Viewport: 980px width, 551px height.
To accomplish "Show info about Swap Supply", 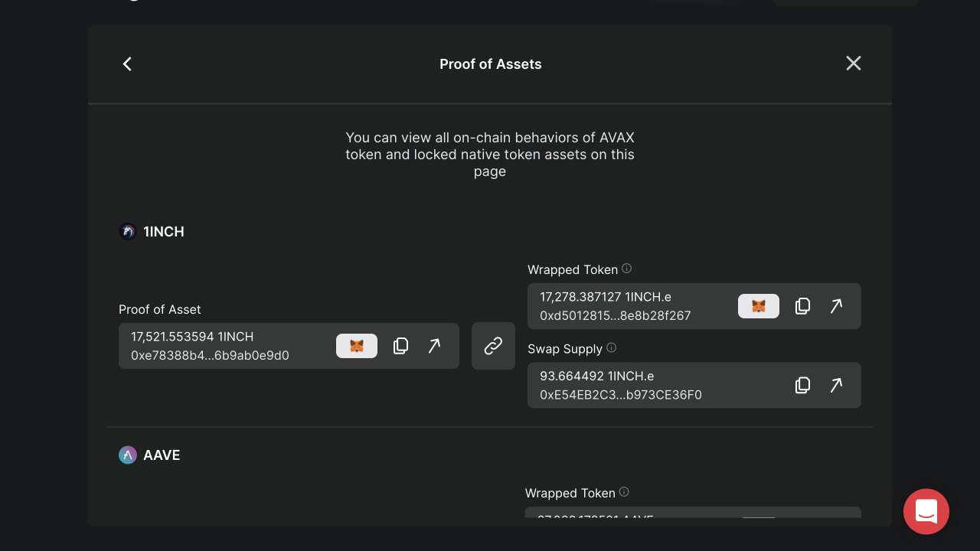I will pyautogui.click(x=611, y=347).
